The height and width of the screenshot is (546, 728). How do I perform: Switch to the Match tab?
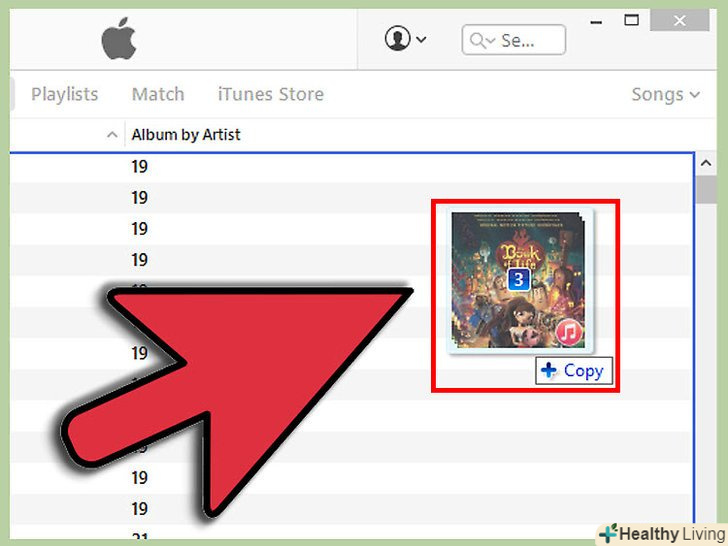click(x=158, y=94)
